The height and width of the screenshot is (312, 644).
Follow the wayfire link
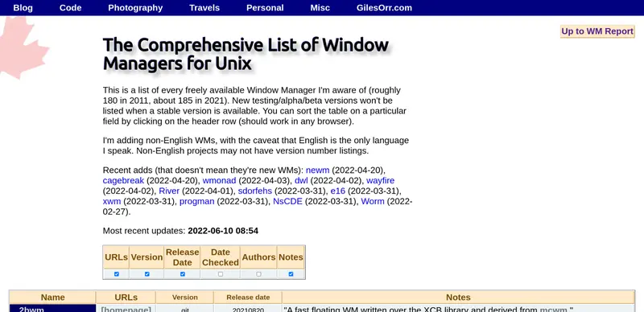click(380, 181)
